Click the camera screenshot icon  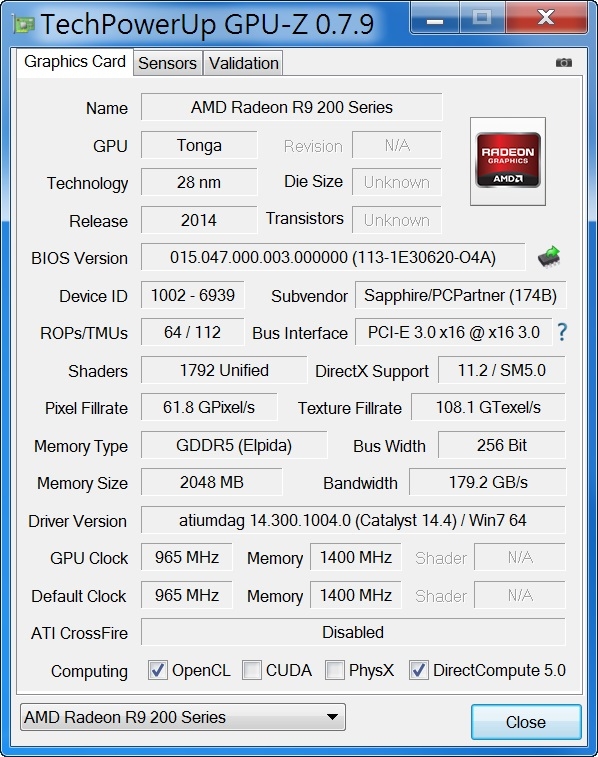coord(563,62)
